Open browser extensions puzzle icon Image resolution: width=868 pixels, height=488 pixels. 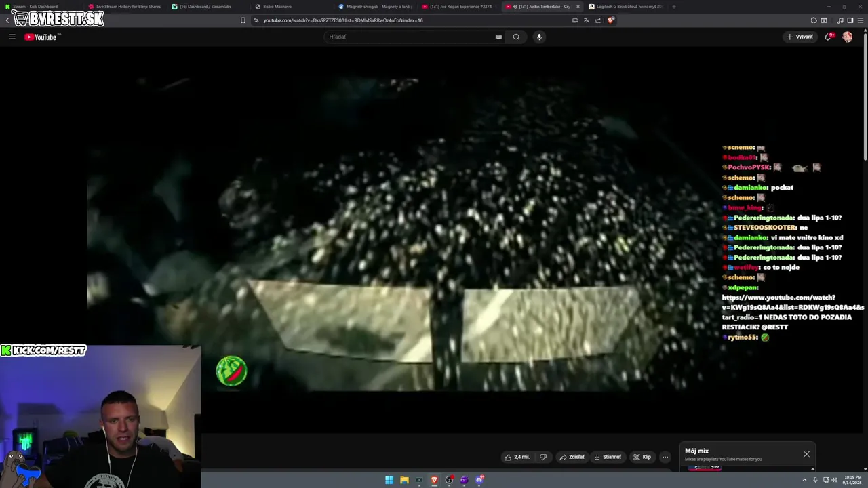point(814,20)
